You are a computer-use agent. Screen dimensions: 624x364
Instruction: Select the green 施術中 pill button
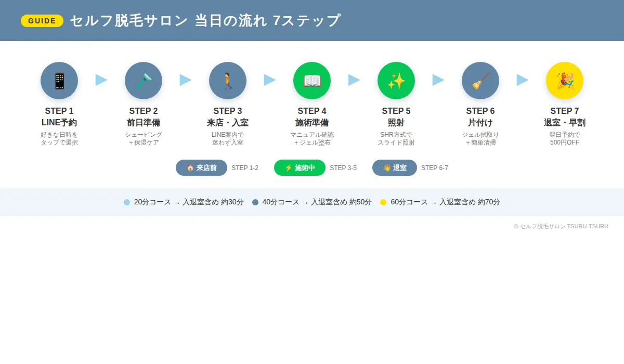point(300,168)
